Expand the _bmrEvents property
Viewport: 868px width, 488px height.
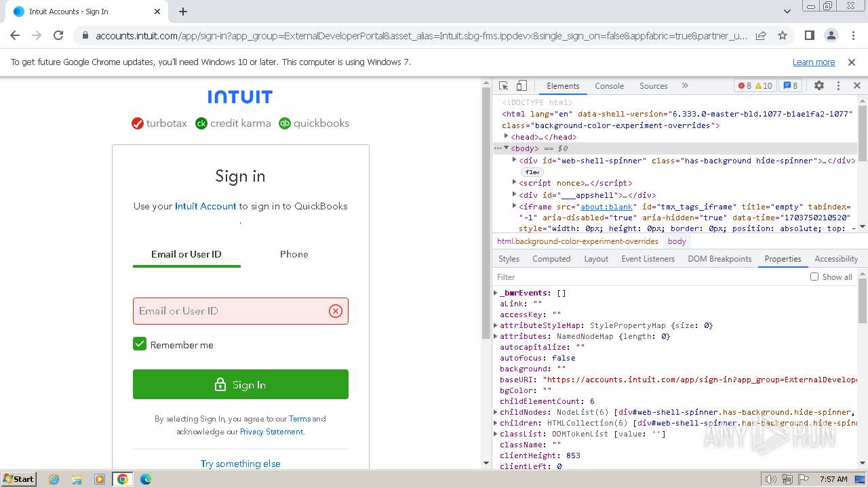point(496,293)
